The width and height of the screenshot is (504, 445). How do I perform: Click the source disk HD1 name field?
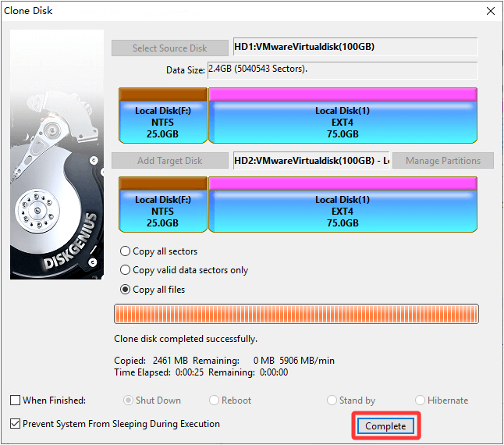pos(354,47)
